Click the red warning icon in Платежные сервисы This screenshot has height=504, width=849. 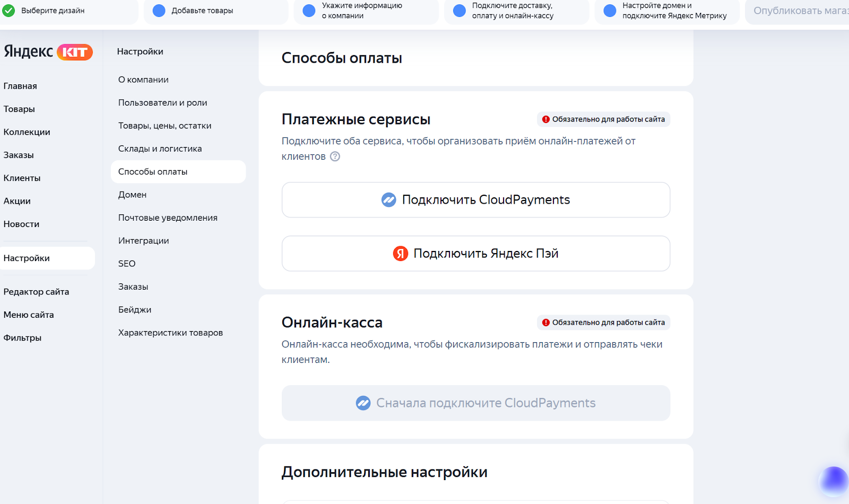click(x=545, y=119)
